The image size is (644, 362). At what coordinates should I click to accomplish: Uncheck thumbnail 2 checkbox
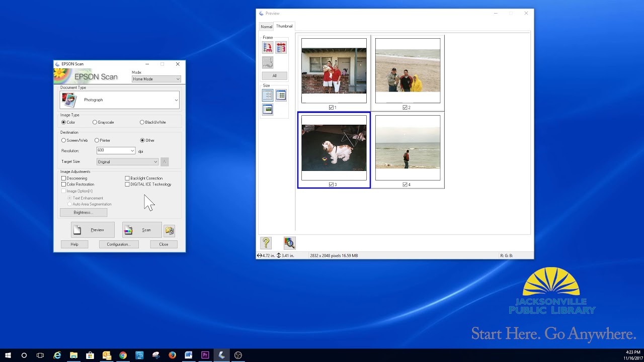(x=405, y=108)
